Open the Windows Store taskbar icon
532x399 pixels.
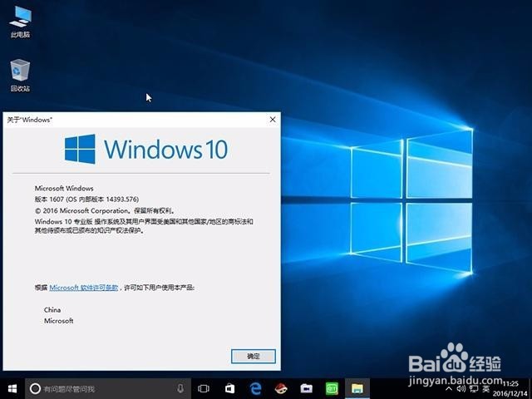[229, 388]
